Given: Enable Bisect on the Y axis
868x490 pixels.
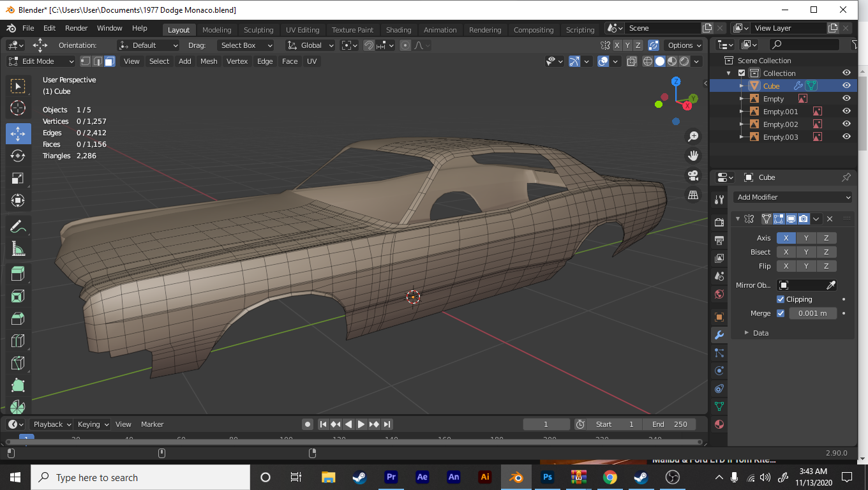Looking at the screenshot, I should coord(806,252).
